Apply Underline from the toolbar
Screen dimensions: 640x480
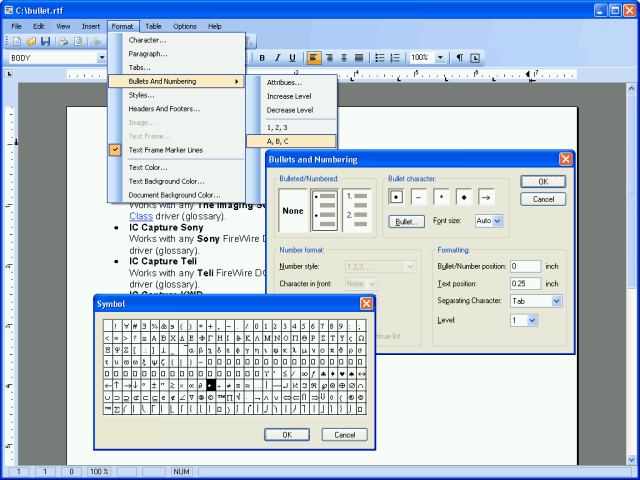[x=293, y=58]
